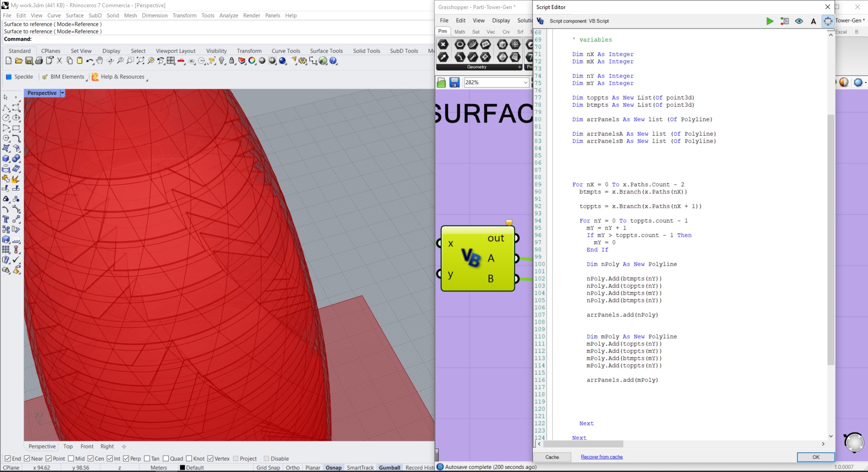Toggle the Near osnap checkbox

[x=26, y=458]
